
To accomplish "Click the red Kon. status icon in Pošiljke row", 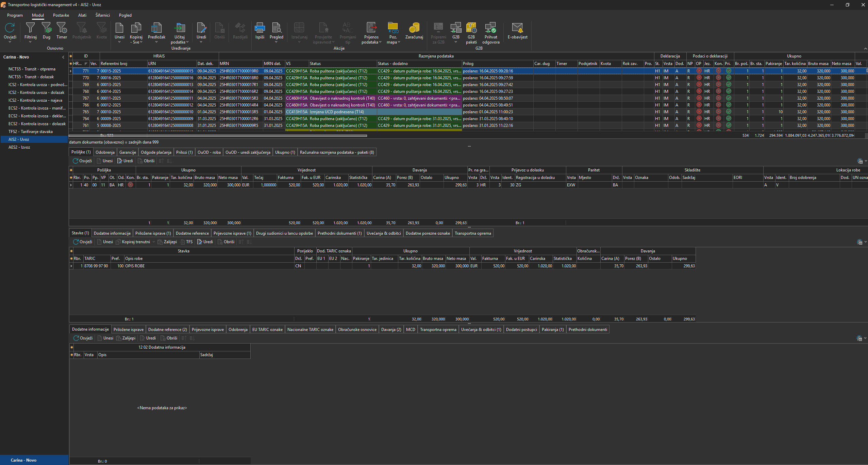I will [130, 185].
